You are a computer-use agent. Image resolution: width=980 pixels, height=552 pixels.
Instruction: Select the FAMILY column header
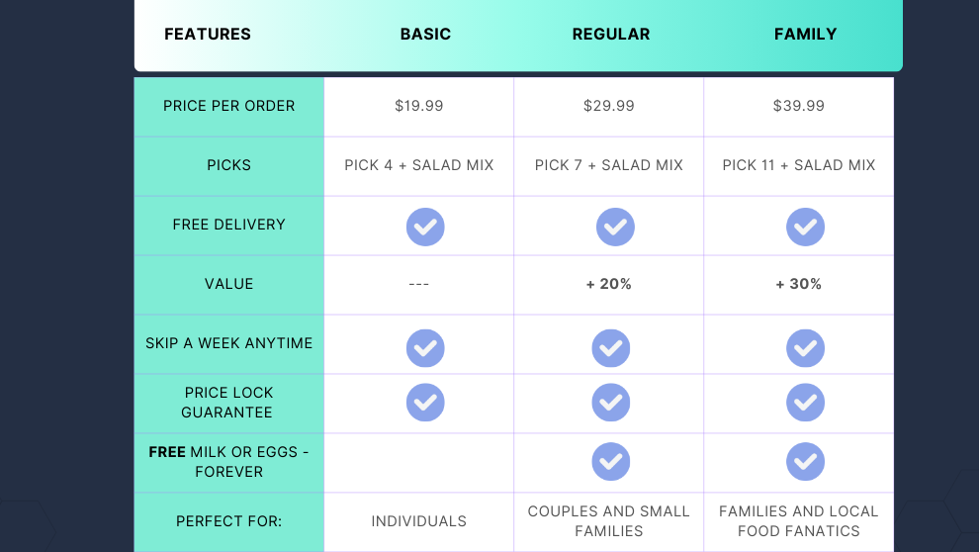coord(805,35)
